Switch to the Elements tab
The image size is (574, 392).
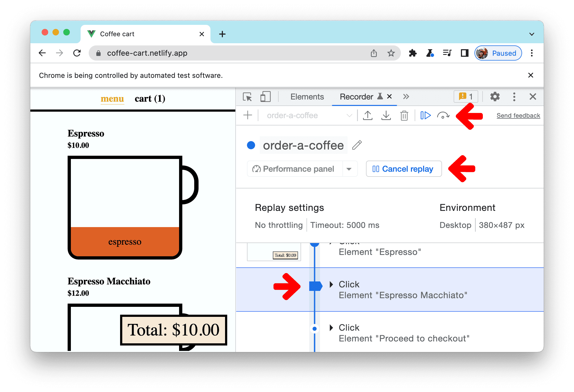pyautogui.click(x=307, y=97)
